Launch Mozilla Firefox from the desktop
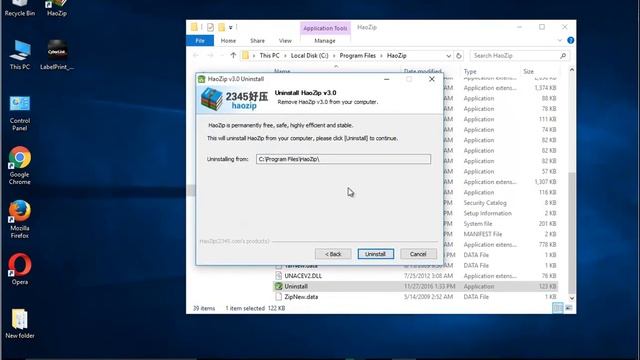 [20, 219]
